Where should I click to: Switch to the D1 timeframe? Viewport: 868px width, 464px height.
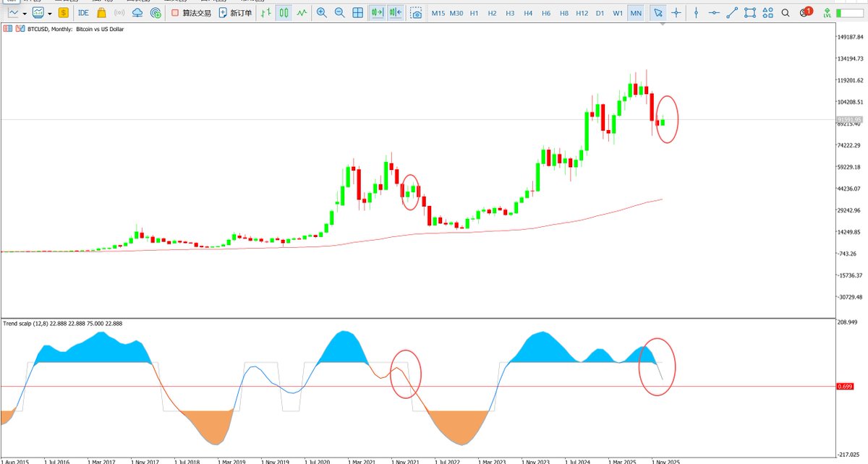click(600, 12)
